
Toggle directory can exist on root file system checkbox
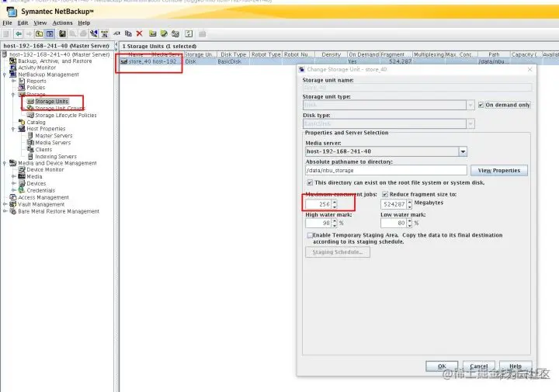[x=310, y=182]
